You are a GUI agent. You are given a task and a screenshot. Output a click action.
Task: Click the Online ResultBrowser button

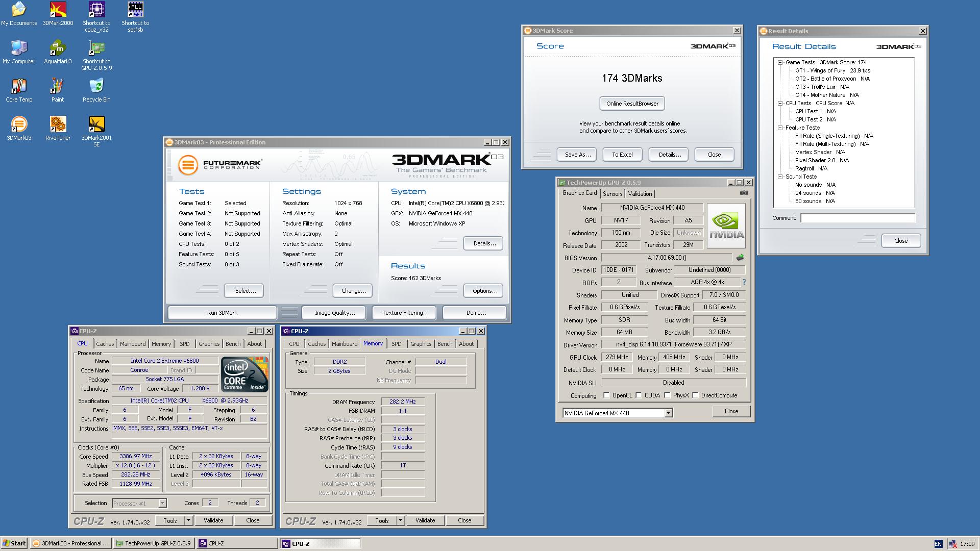(632, 104)
